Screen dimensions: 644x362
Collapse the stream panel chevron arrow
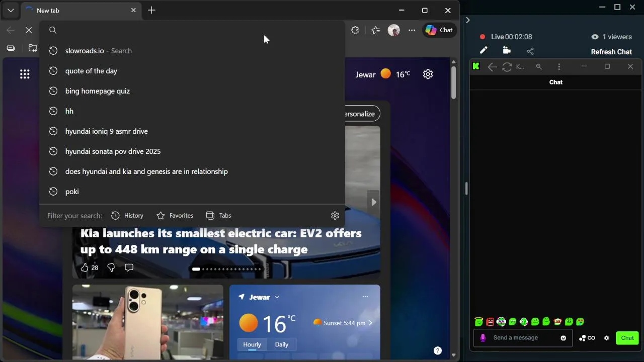(467, 20)
